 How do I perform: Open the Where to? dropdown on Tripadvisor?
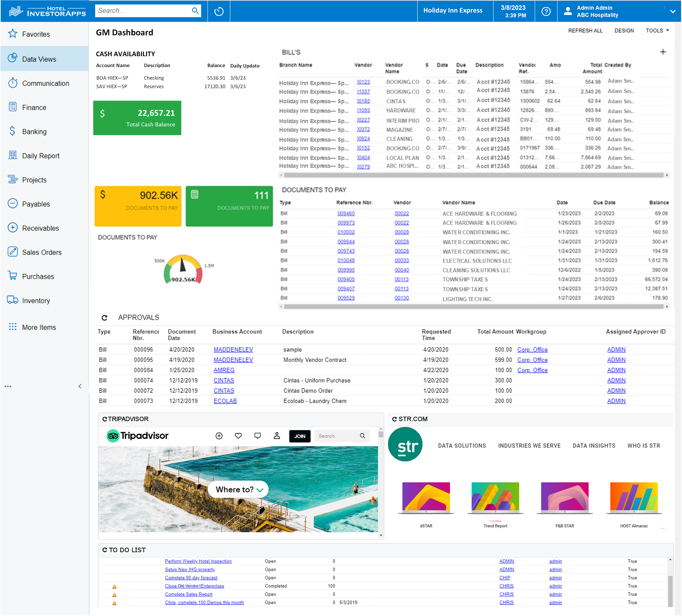[239, 489]
